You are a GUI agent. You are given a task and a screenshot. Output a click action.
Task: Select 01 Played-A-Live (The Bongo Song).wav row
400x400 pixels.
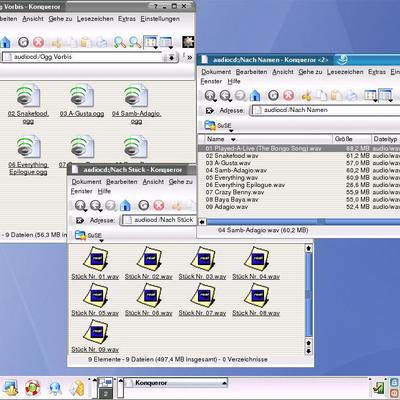click(x=299, y=148)
